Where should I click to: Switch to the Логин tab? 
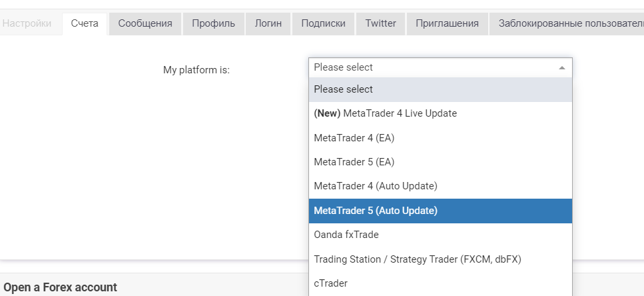click(x=268, y=23)
